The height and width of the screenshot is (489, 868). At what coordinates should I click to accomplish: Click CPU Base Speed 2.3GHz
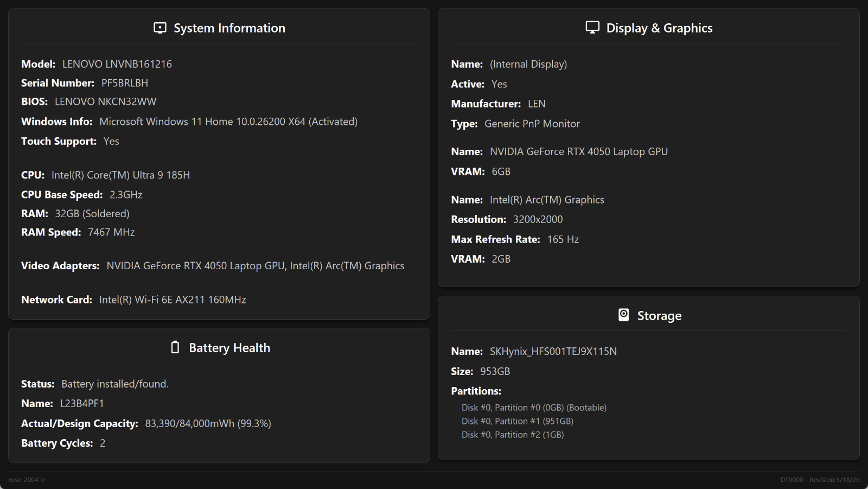[126, 195]
